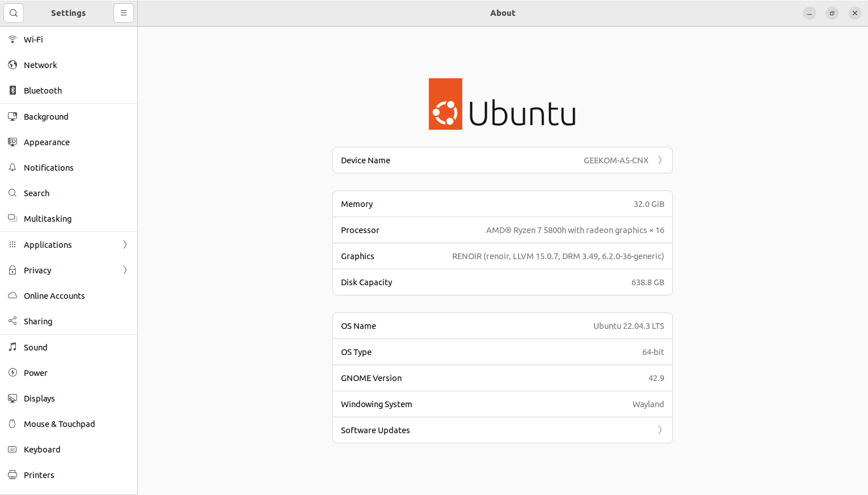The width and height of the screenshot is (868, 495).
Task: Click the Device Name label
Action: 365,160
